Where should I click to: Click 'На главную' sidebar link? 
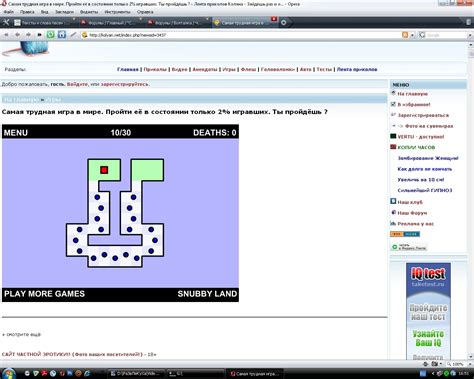[412, 94]
